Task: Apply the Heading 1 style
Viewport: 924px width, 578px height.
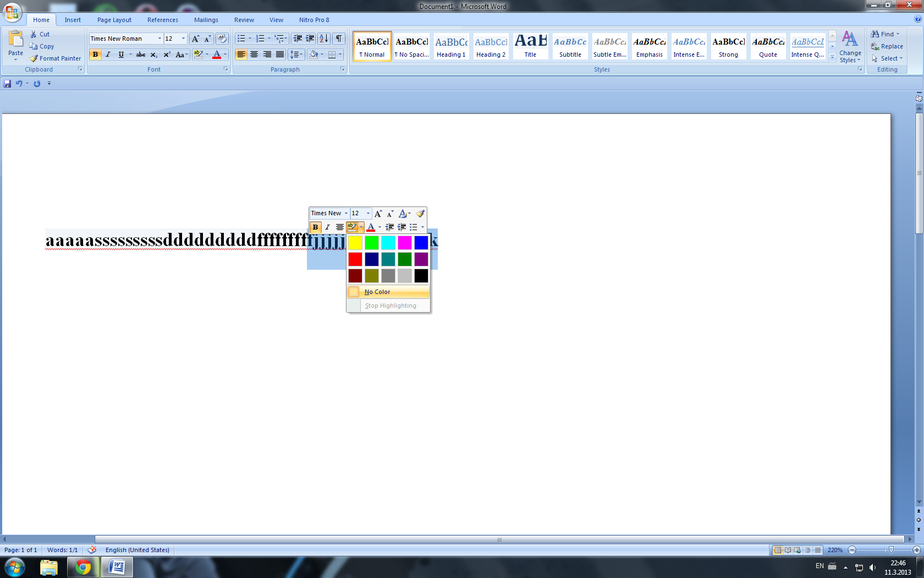Action: point(451,46)
